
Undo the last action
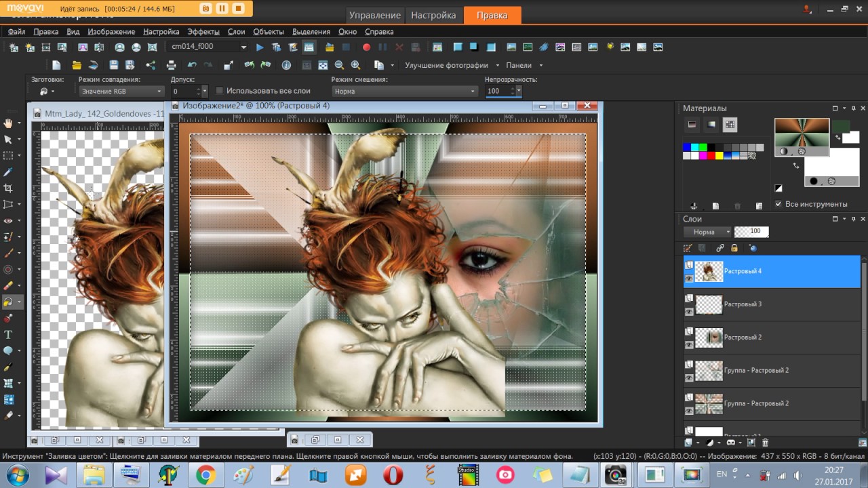tap(192, 65)
